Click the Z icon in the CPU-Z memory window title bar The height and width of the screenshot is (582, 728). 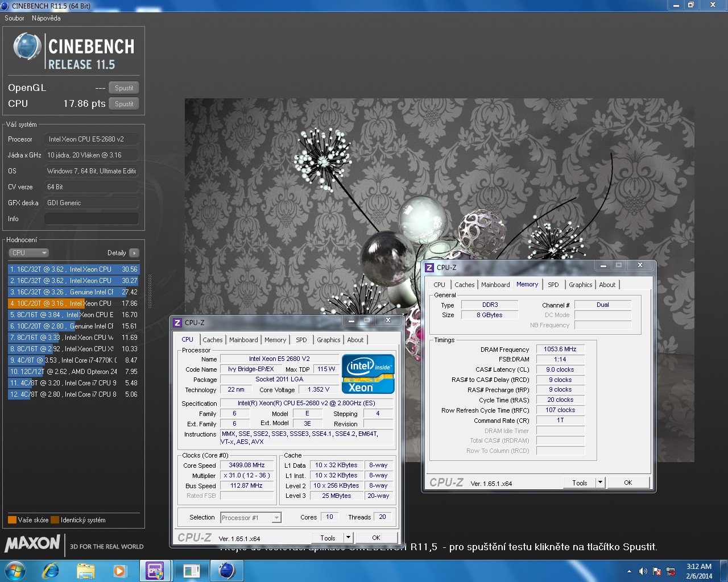[429, 267]
